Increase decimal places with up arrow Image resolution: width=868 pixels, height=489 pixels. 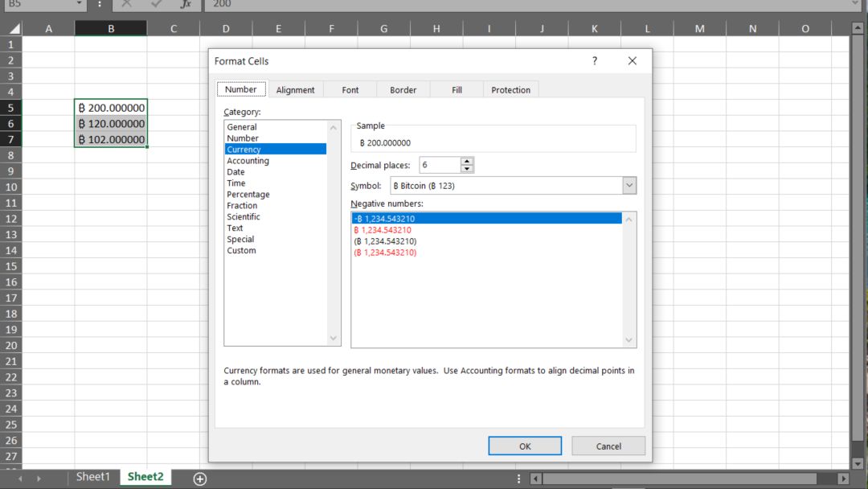467,161
